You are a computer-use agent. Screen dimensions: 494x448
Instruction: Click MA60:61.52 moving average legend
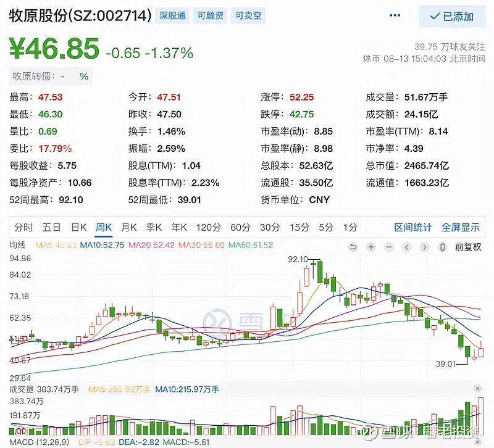(x=251, y=245)
